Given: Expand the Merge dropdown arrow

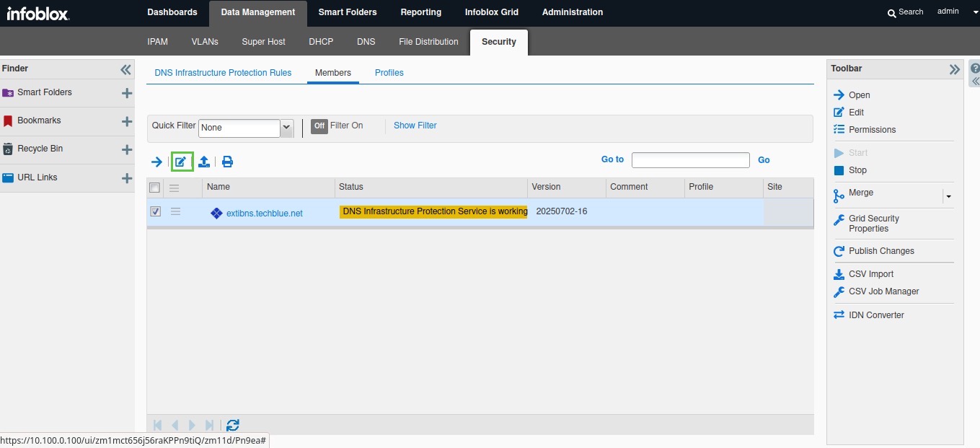Looking at the screenshot, I should [948, 196].
